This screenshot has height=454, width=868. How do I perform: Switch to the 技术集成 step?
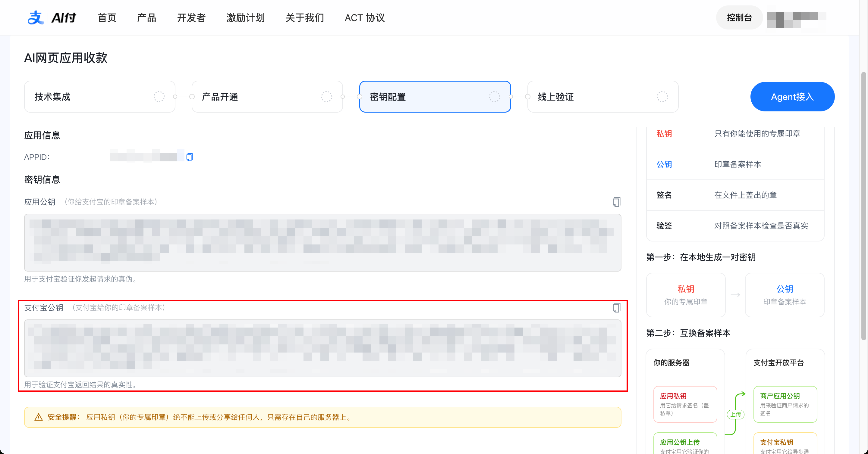tap(100, 97)
